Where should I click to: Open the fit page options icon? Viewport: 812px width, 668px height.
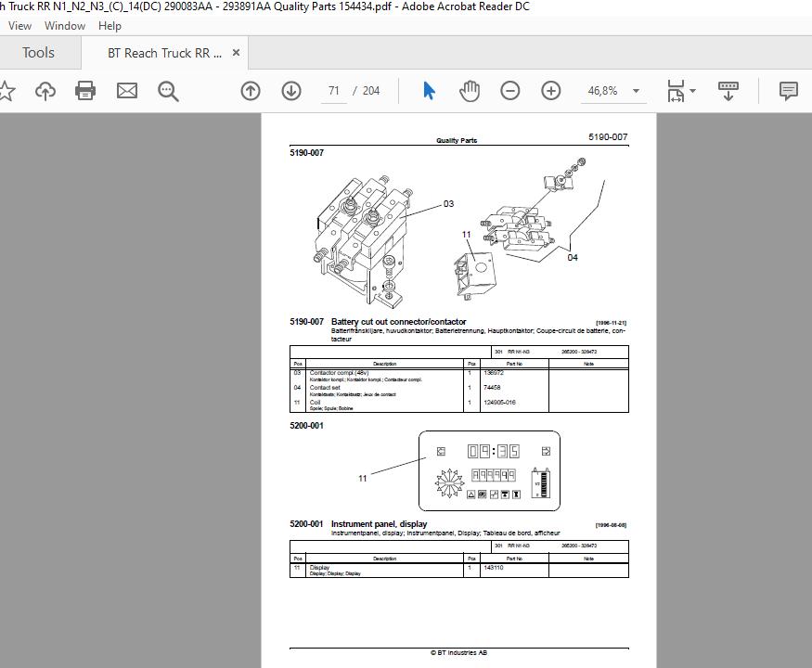[x=676, y=91]
